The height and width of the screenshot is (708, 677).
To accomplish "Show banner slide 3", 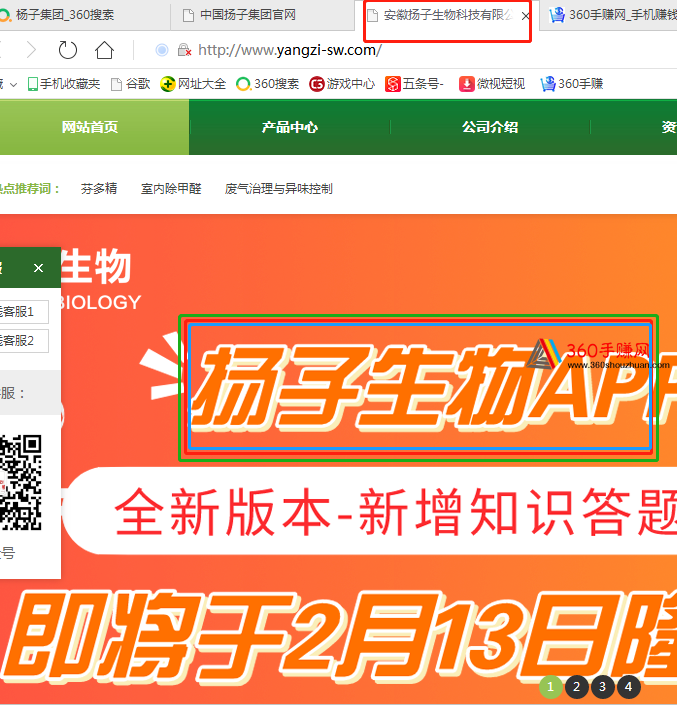I will [602, 687].
